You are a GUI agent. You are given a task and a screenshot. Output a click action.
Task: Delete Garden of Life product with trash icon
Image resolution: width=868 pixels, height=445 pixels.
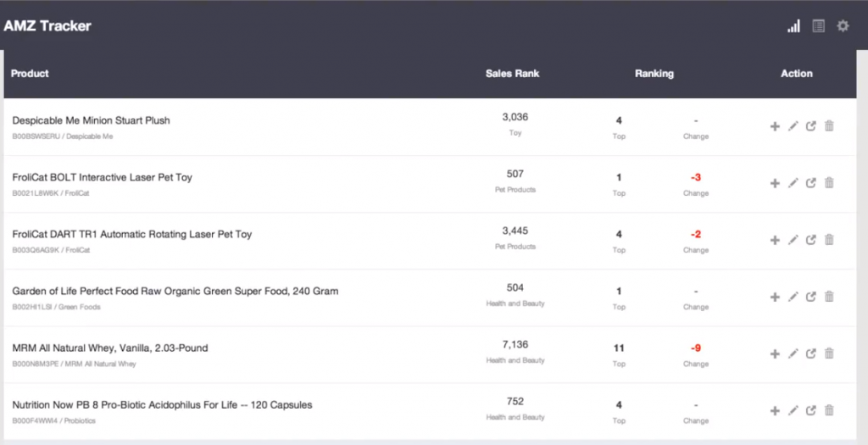coord(829,297)
